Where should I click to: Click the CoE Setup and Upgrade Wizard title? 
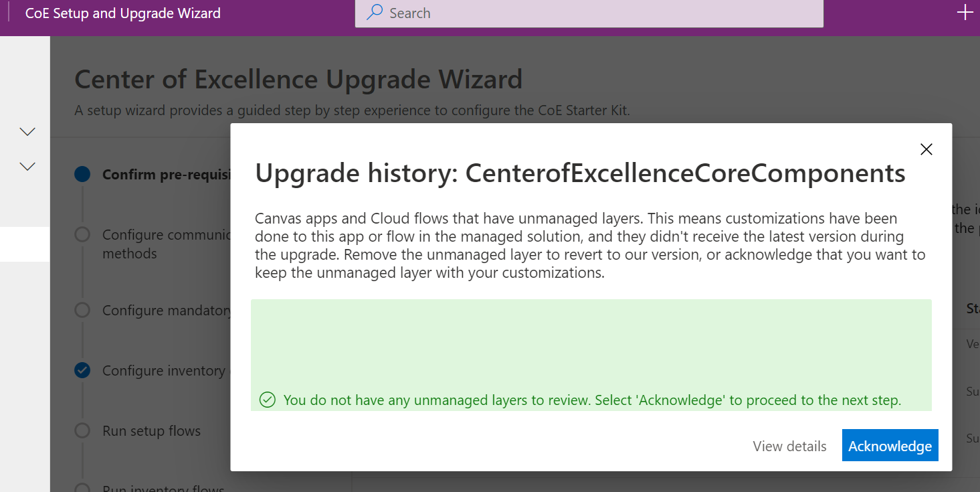122,13
